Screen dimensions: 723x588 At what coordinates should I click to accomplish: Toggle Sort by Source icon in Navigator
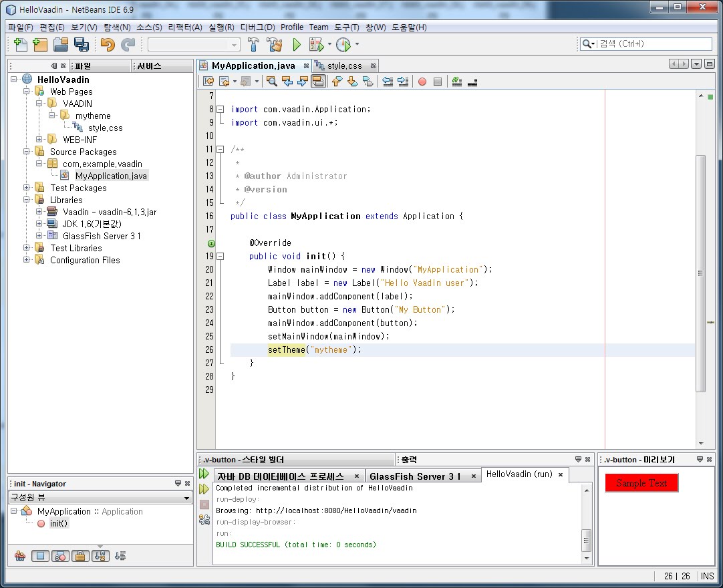120,556
